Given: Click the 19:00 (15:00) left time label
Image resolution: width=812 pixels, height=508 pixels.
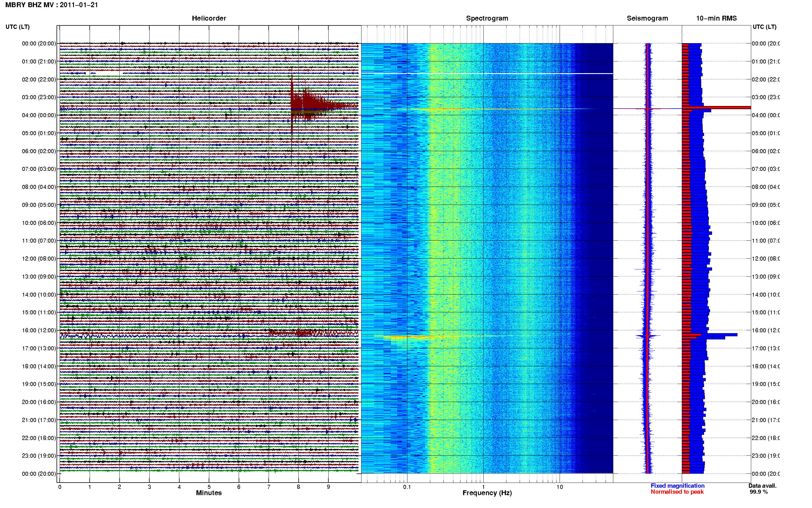Looking at the screenshot, I should [x=39, y=384].
